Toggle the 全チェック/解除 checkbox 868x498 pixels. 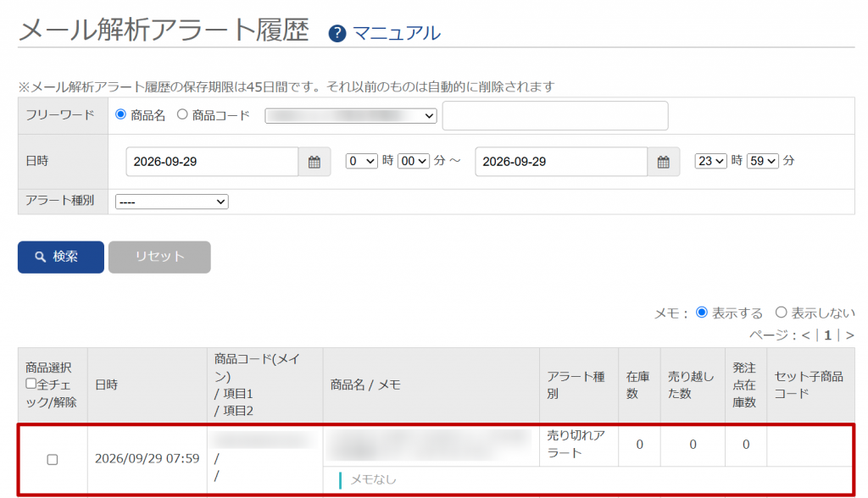pos(31,384)
